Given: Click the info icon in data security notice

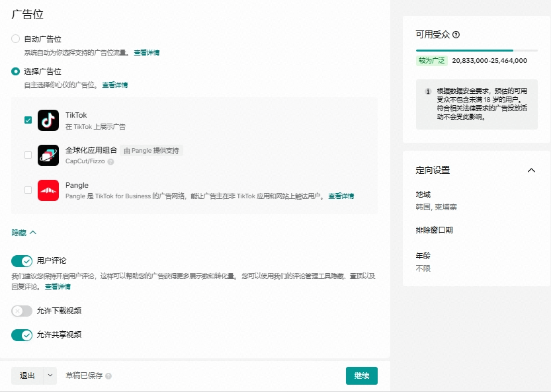Looking at the screenshot, I should pos(428,91).
